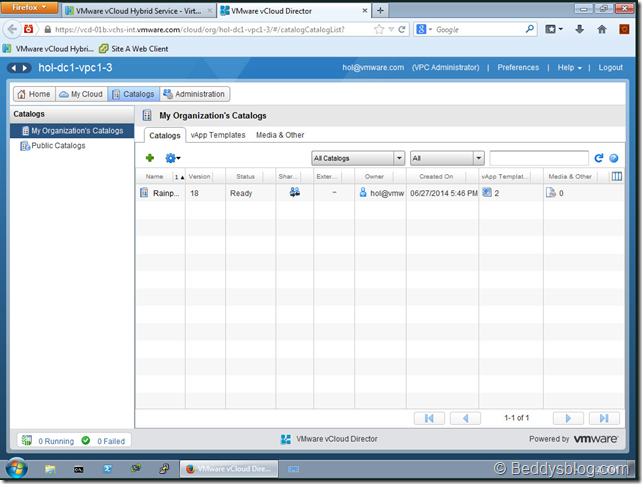Click the 06/27/2014 5:46 PM date cell

click(443, 193)
